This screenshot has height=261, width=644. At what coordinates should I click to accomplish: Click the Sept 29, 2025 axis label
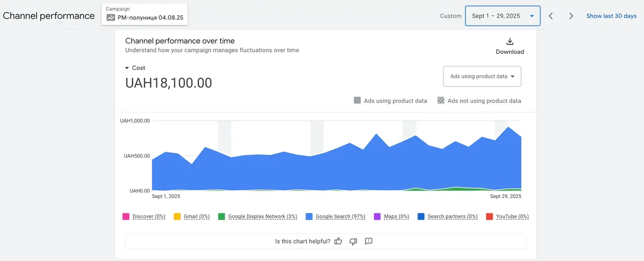506,196
